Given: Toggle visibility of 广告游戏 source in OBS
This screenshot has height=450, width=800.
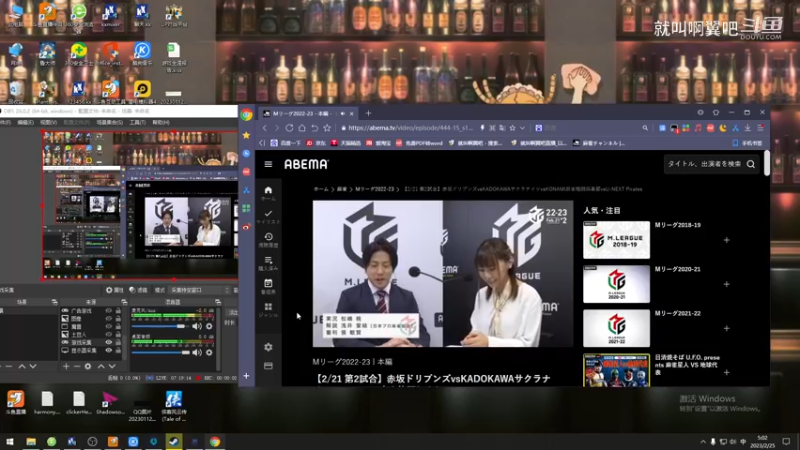Looking at the screenshot, I should point(109,310).
